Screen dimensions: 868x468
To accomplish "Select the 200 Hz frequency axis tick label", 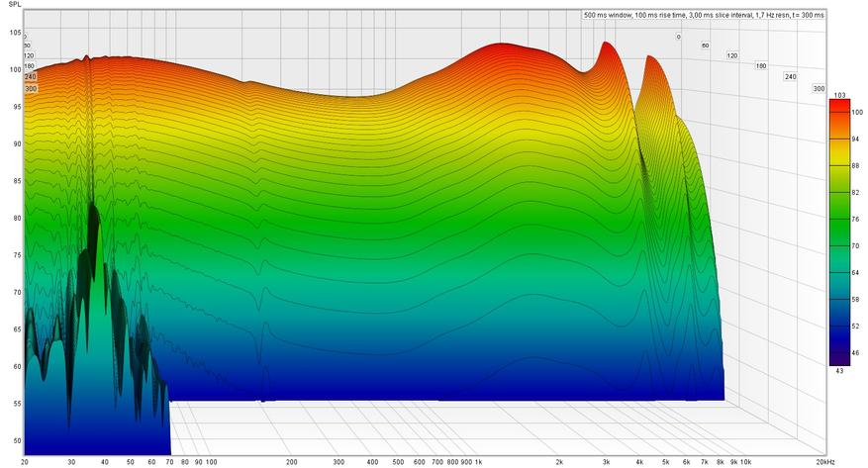I will point(292,462).
